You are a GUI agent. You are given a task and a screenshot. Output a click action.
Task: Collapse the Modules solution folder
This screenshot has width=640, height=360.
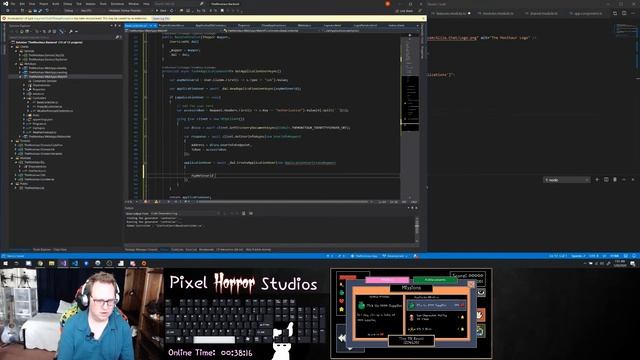[x=12, y=158]
